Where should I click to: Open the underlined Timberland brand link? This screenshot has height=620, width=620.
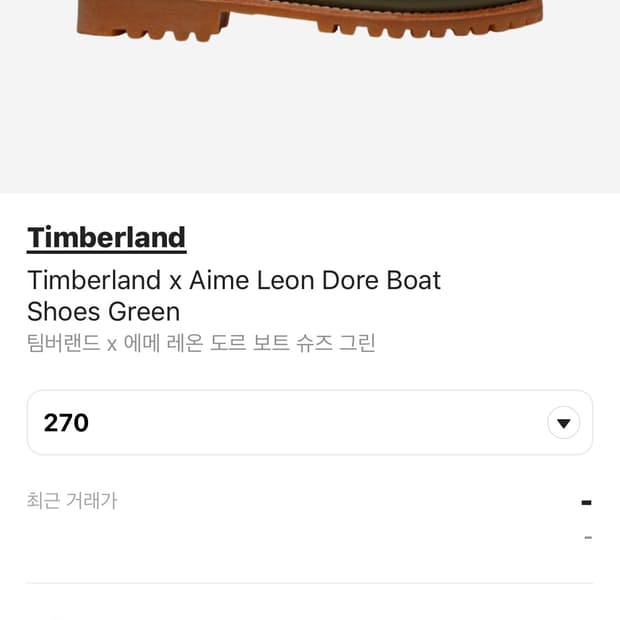point(106,238)
